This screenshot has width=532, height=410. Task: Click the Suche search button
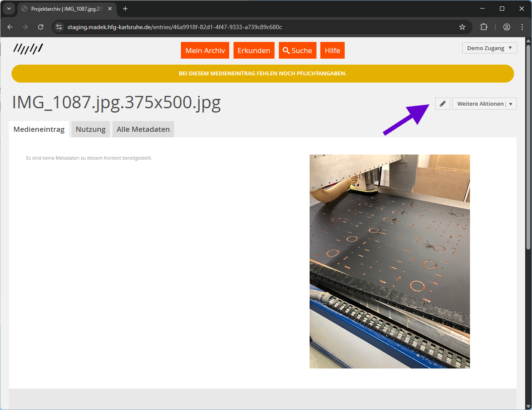(x=297, y=51)
